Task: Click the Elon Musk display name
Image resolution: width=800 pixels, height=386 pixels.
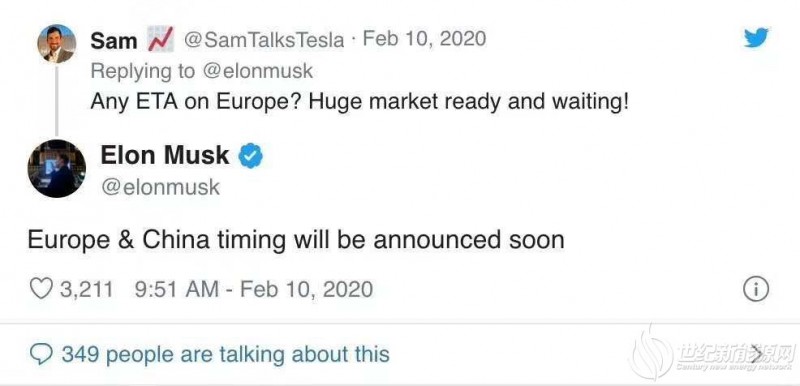Action: pos(165,155)
